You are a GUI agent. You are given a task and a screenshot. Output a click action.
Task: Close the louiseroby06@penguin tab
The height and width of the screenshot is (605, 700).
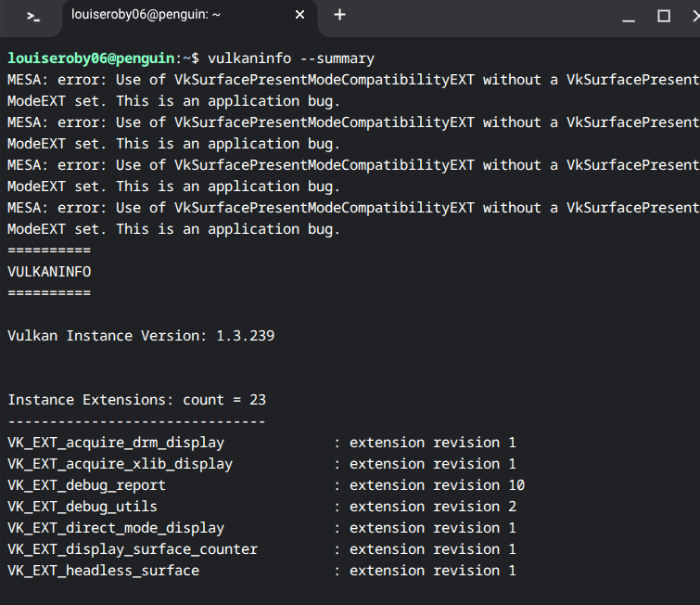pos(299,15)
